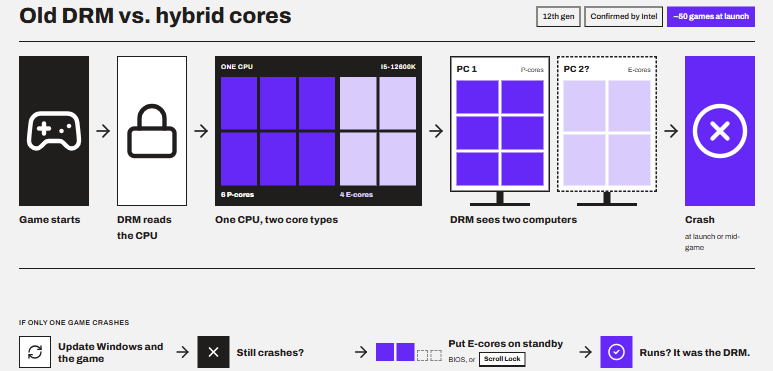The height and width of the screenshot is (371, 773).
Task: Click the black X still-crashes icon
Action: (213, 352)
